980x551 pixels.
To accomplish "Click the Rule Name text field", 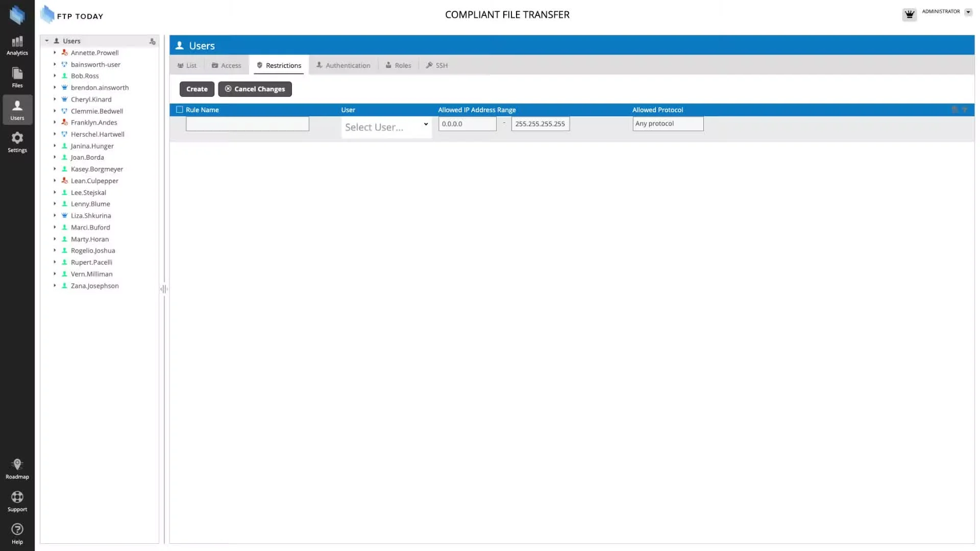I will [x=247, y=124].
